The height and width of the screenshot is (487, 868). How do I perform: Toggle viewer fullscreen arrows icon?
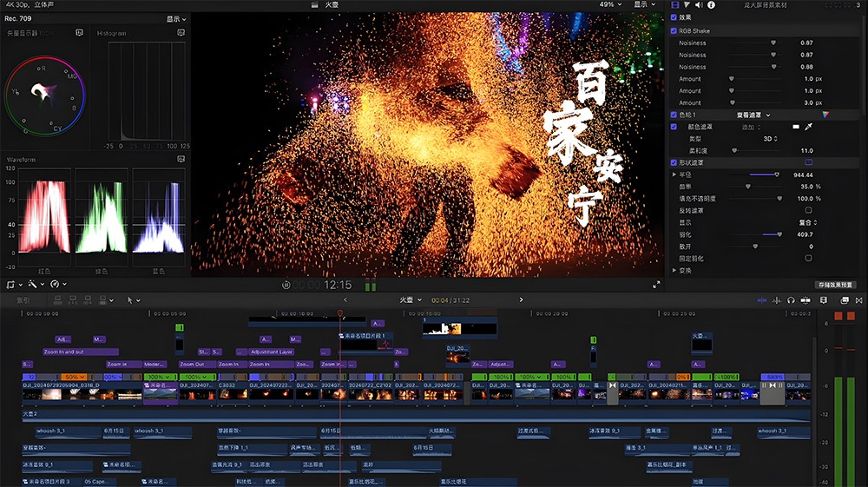pos(656,285)
